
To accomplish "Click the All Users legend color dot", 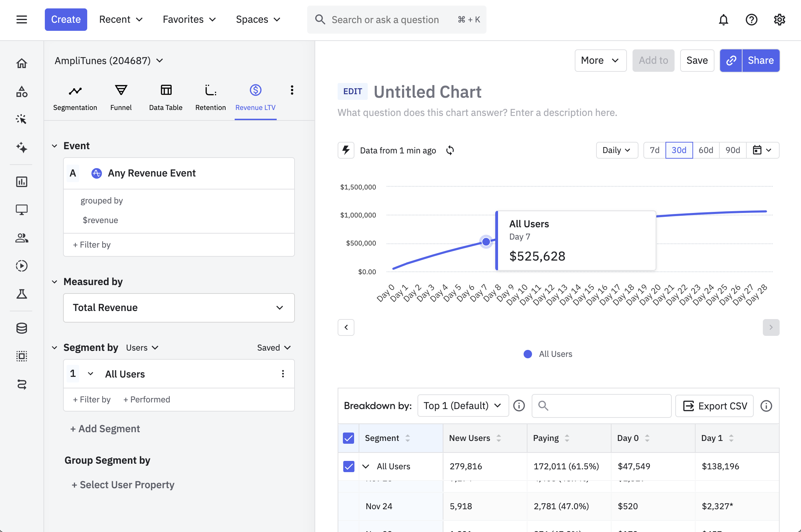I will coord(527,354).
